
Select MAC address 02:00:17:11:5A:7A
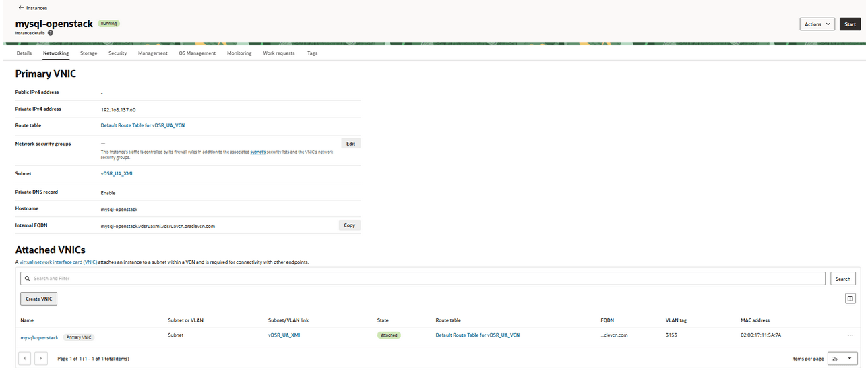(761, 335)
